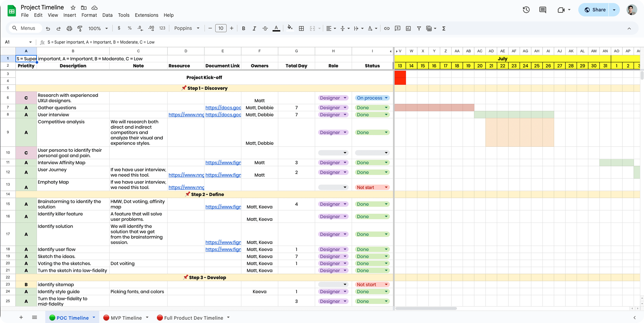
Task: Open text rotation dropdown
Action: coord(372,28)
